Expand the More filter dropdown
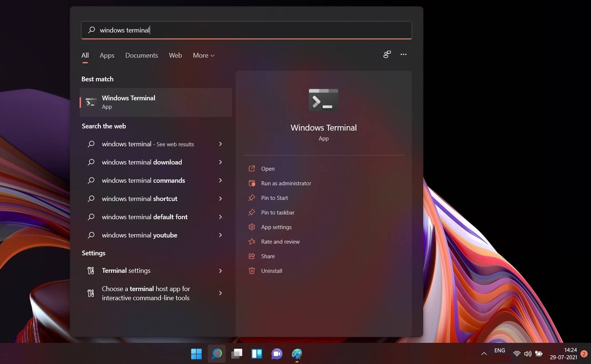The image size is (591, 364). [203, 55]
